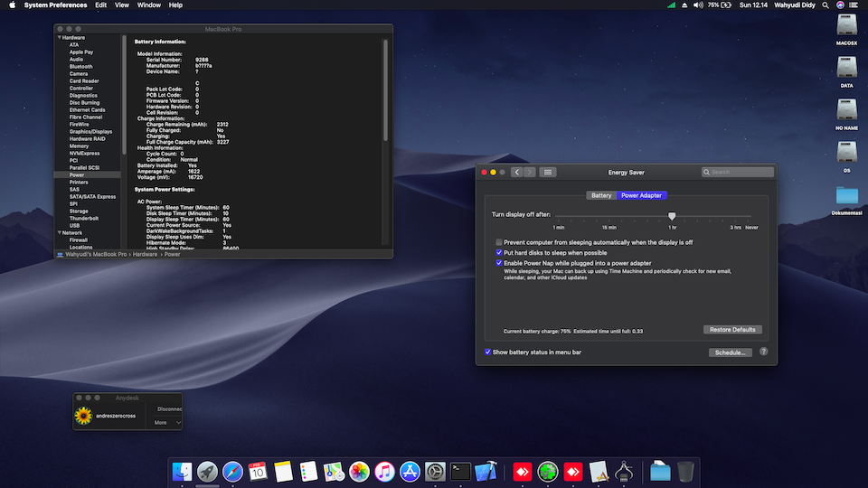Collapse Hardware section in System Information sidebar
This screenshot has width=868, height=488.
click(x=60, y=38)
